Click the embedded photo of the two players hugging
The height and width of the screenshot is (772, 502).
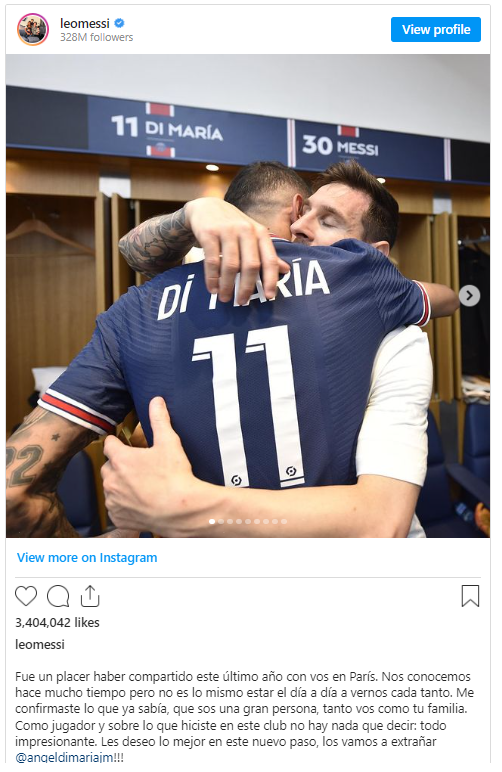pyautogui.click(x=248, y=295)
